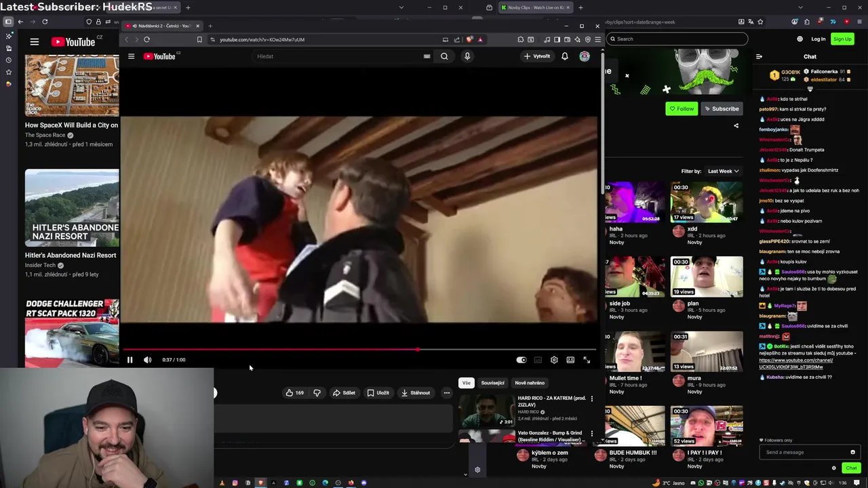
Task: Click the Kick Search field
Action: pos(677,39)
